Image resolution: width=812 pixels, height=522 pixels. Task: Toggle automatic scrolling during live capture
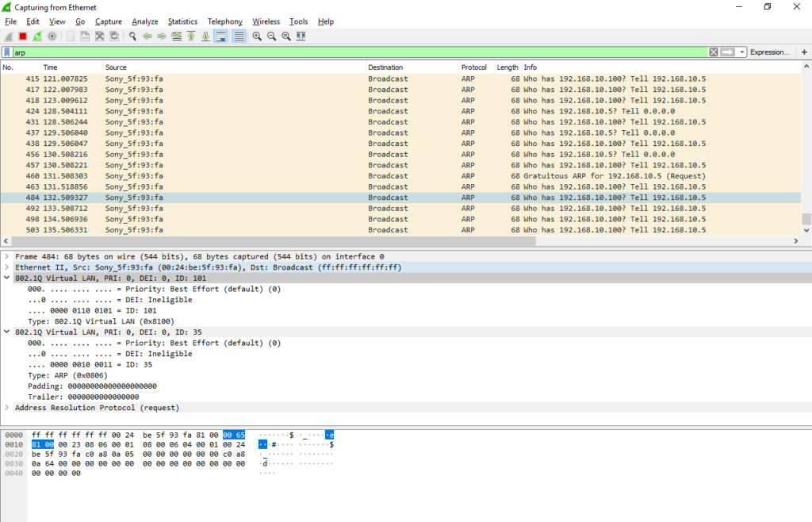click(x=222, y=36)
